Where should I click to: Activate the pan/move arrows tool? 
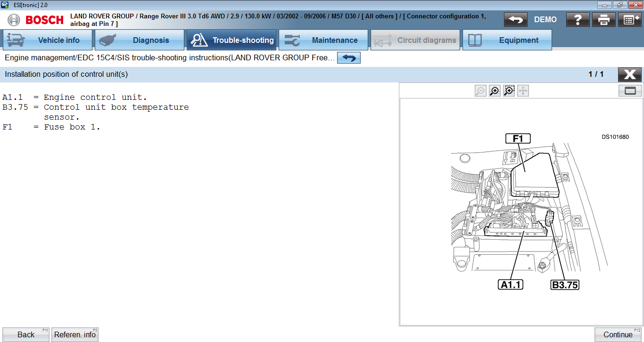click(x=523, y=91)
